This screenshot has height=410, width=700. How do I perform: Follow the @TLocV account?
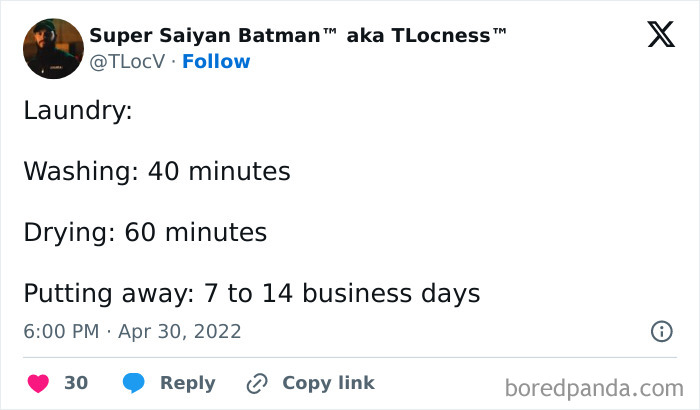click(x=215, y=62)
